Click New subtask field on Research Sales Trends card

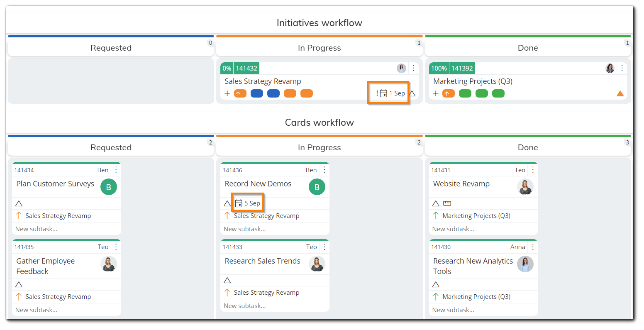pyautogui.click(x=244, y=306)
